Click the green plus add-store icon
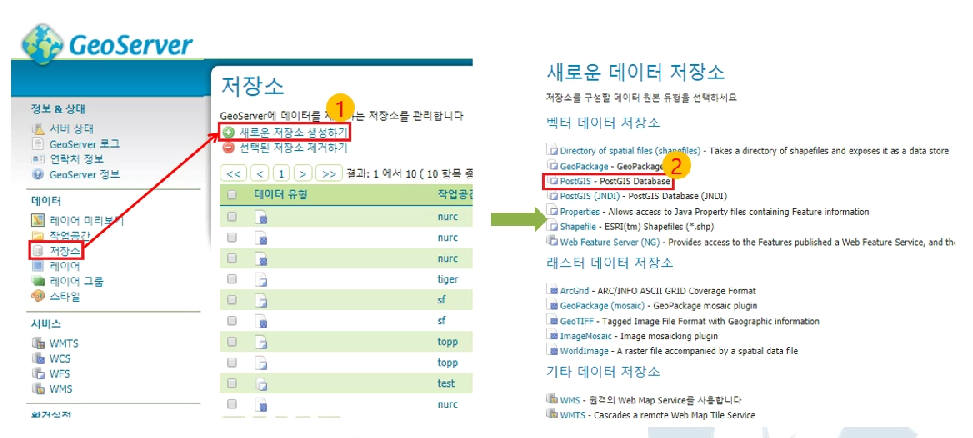The image size is (973, 438). click(229, 133)
